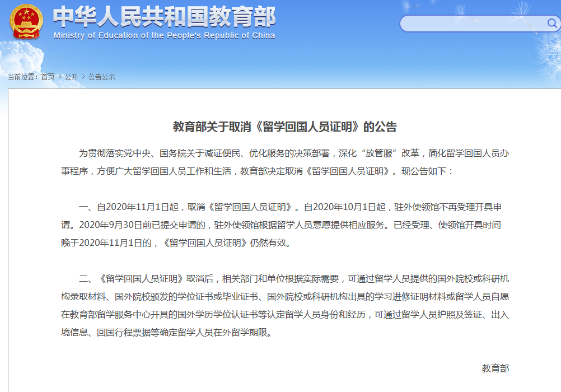
Task: Select the 公告公示 breadcrumb entry
Action: coord(100,78)
